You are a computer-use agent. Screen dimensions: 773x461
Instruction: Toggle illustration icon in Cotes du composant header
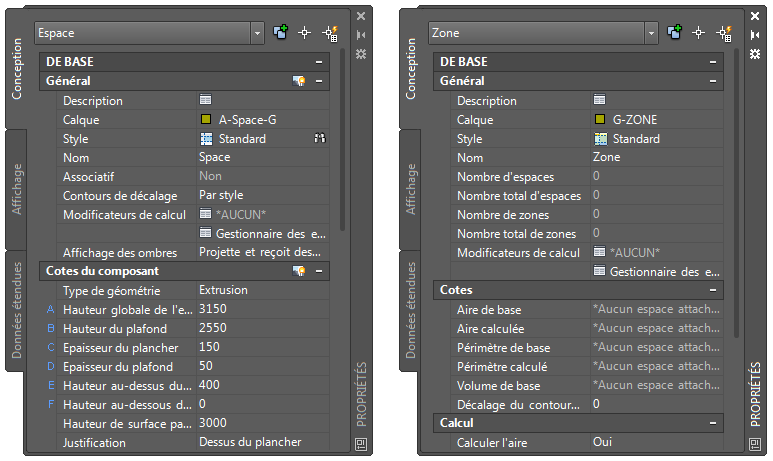tap(298, 271)
